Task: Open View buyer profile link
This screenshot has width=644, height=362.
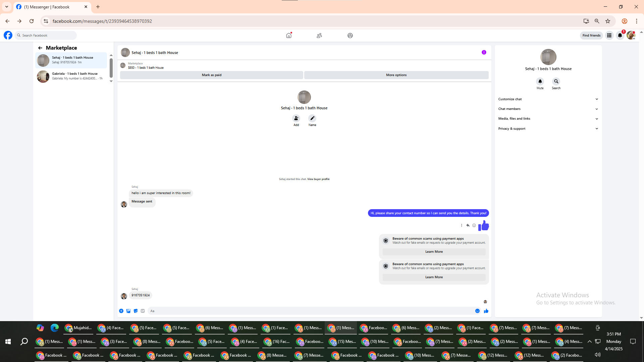Action: [x=318, y=179]
